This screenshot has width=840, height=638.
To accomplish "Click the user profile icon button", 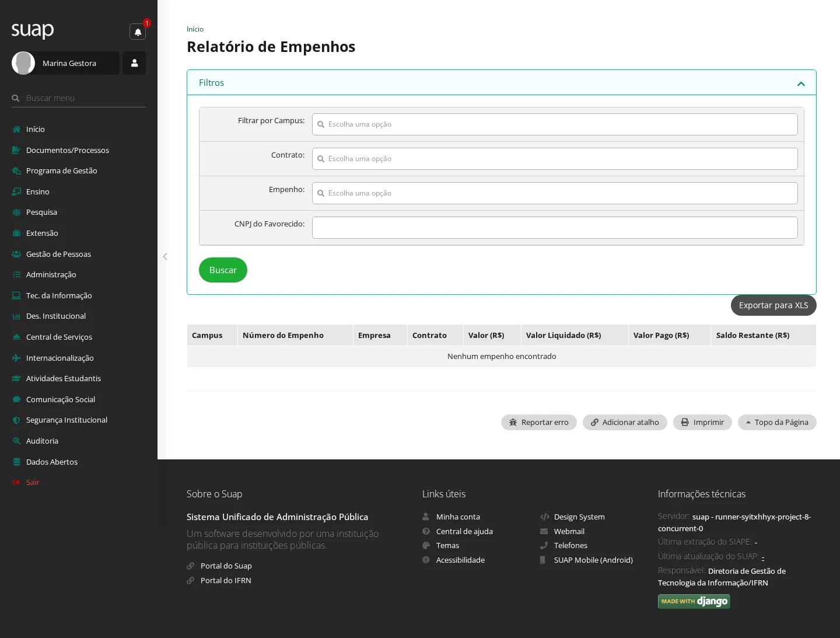I will pyautogui.click(x=134, y=63).
